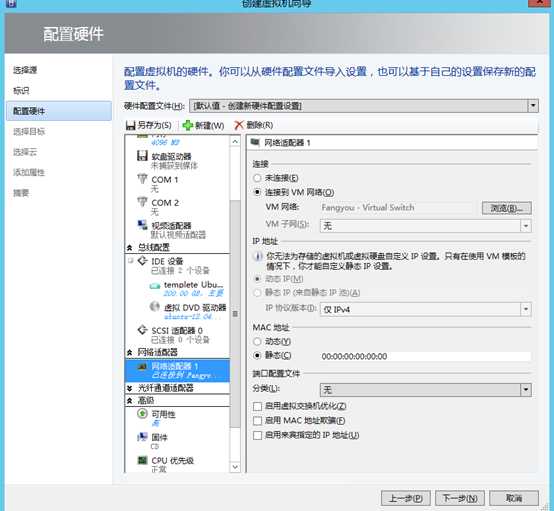Click the red X 删除 icon
The height and width of the screenshot is (511, 554).
[x=239, y=125]
